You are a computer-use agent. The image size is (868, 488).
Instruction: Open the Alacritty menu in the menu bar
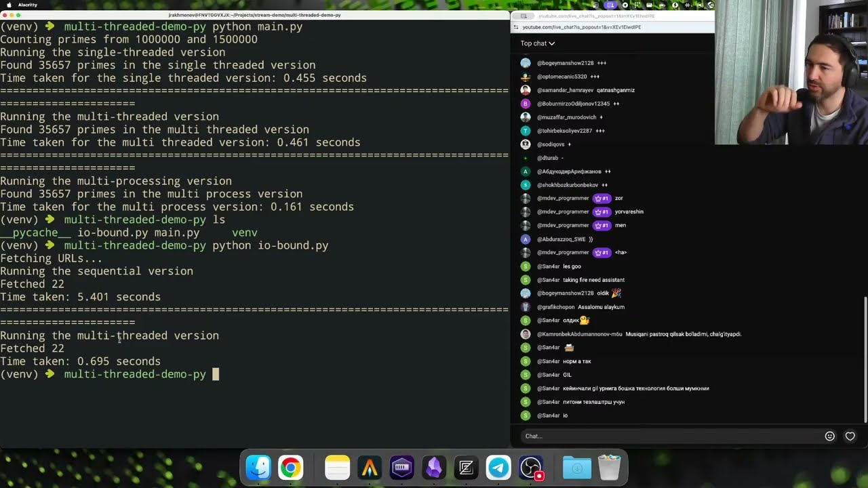coord(28,5)
